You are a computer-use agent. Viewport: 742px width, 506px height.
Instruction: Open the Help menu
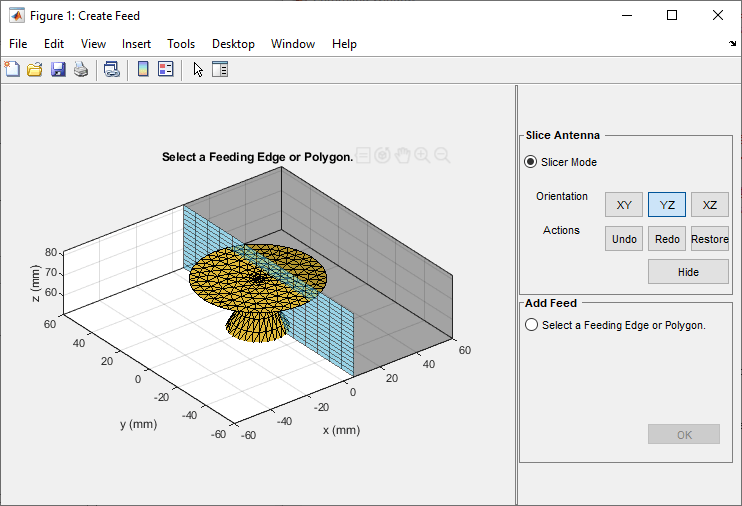[344, 44]
